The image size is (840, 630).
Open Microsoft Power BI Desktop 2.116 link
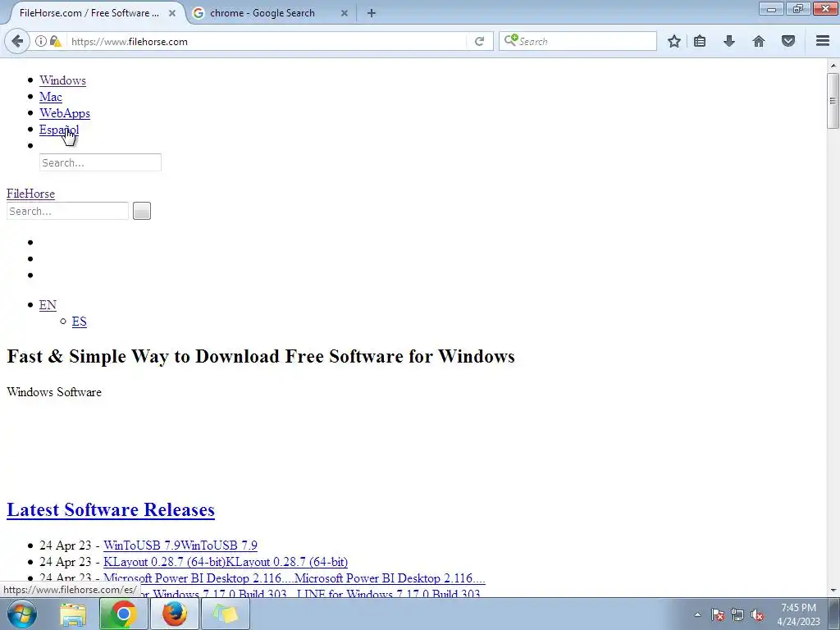[x=294, y=578]
